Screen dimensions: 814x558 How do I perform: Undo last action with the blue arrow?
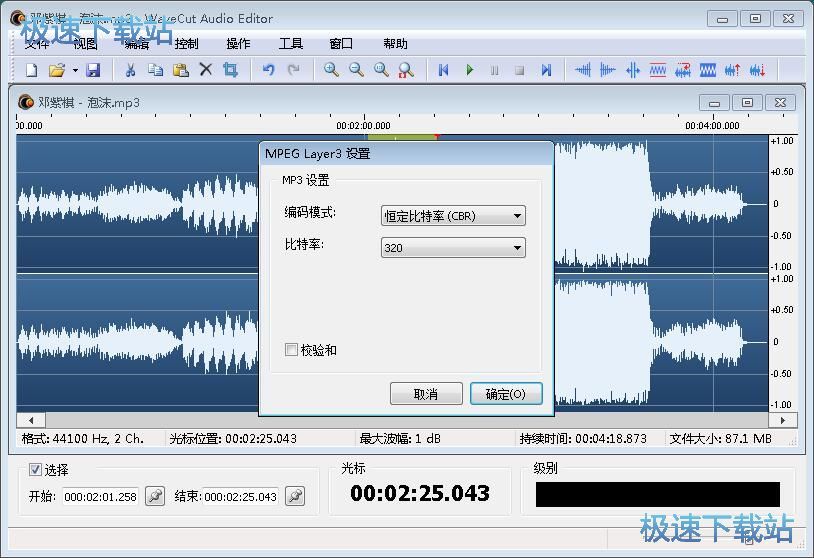(268, 70)
